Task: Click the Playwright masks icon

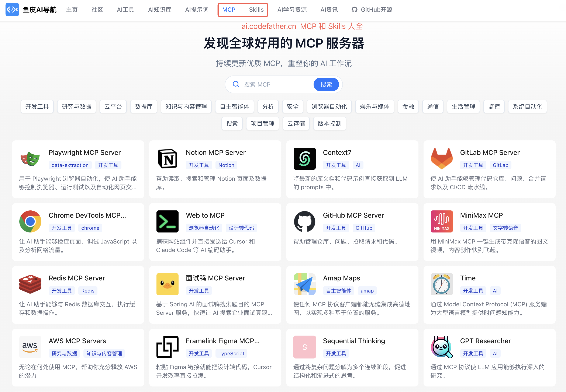Action: pyautogui.click(x=30, y=159)
